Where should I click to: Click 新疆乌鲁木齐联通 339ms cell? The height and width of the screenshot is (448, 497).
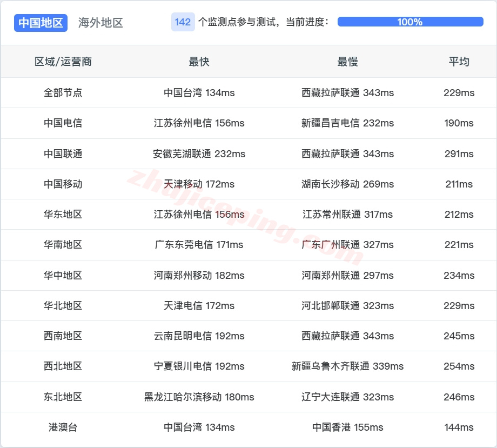point(348,366)
